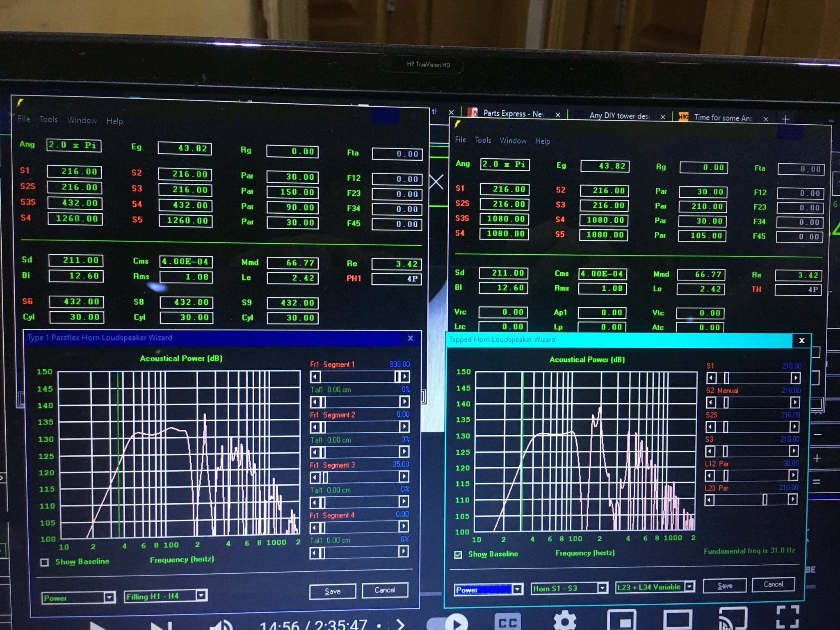The image size is (840, 630).
Task: Toggle Show Baseline in Paraflex wizard
Action: (x=45, y=562)
